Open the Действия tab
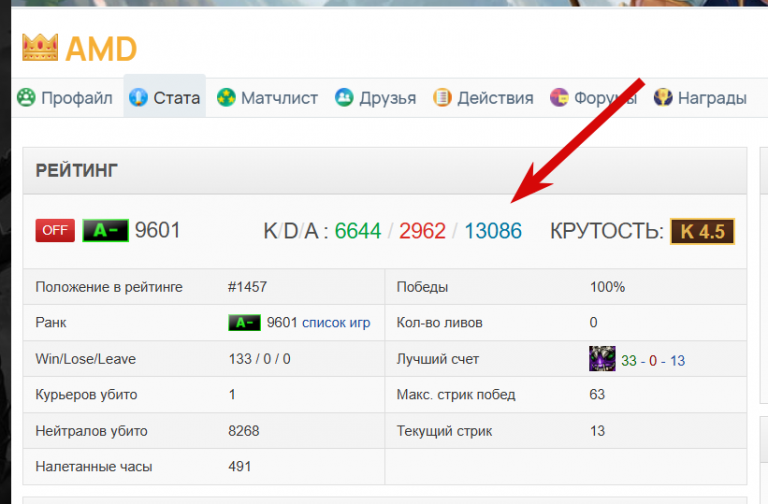The width and height of the screenshot is (768, 504). [483, 97]
